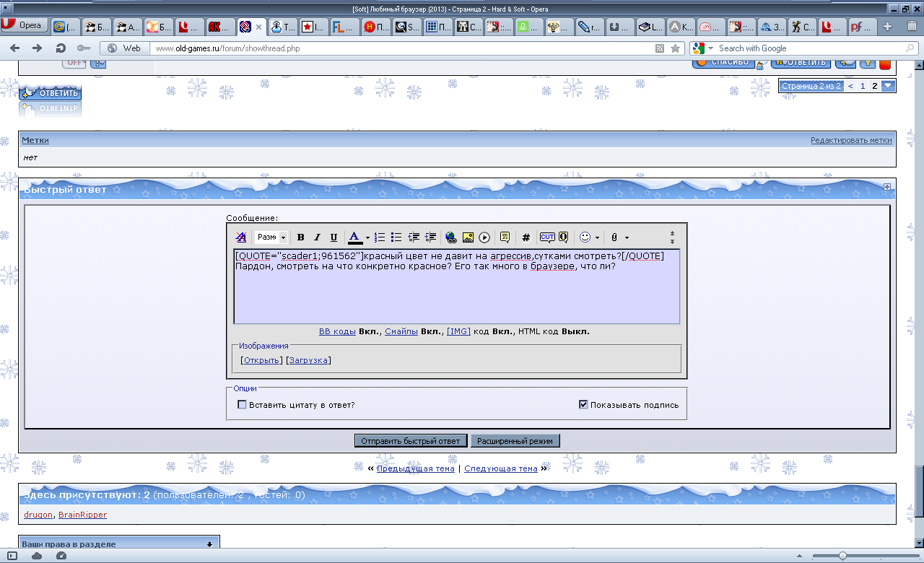Underline the selected message text
This screenshot has width=924, height=563.
pyautogui.click(x=334, y=237)
